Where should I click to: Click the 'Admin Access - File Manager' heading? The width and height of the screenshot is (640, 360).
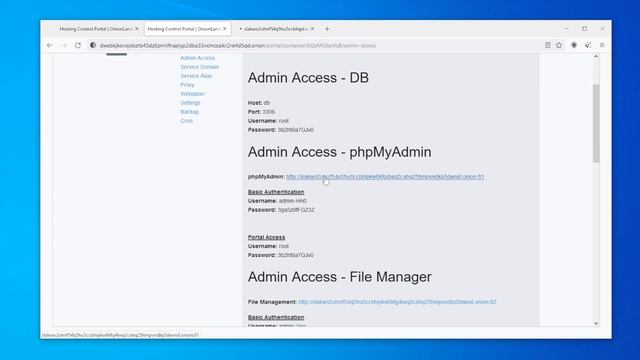point(340,277)
